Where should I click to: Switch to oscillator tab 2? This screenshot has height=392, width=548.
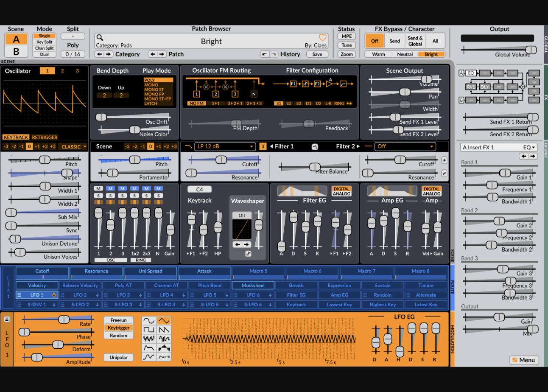62,71
